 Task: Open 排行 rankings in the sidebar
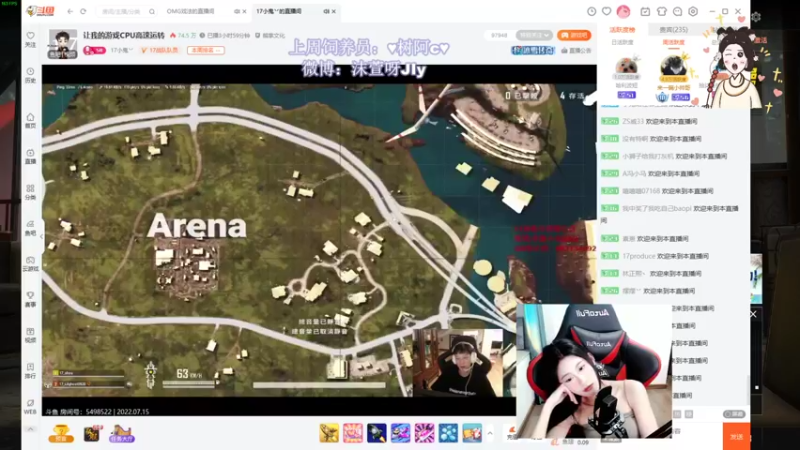point(31,370)
